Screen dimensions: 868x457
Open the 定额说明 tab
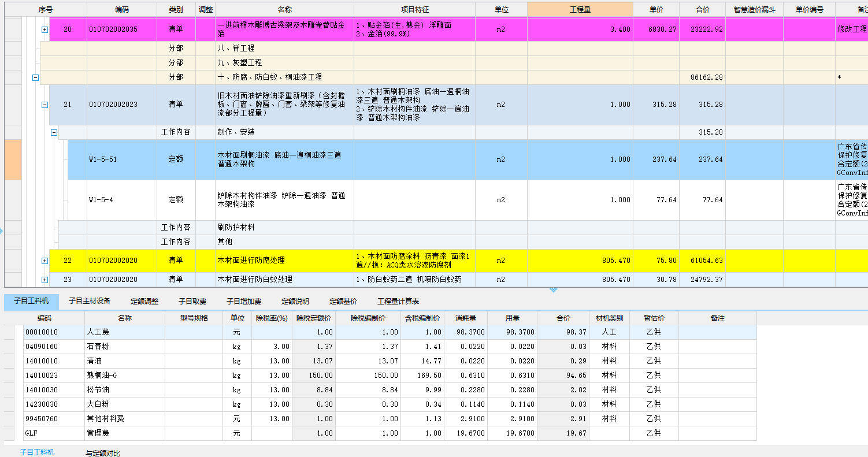[295, 301]
